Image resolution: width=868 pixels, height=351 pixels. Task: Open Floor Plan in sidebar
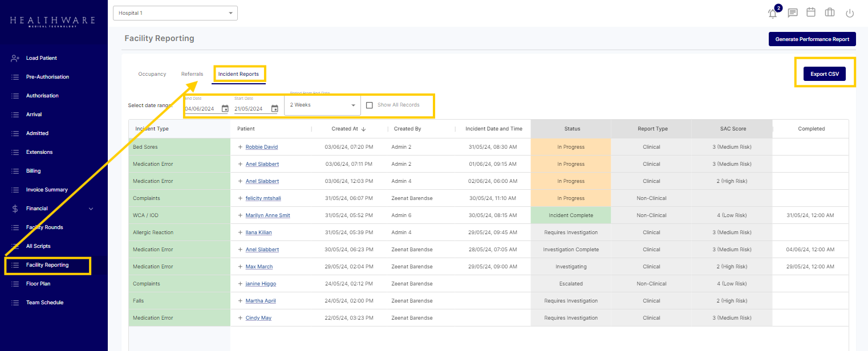point(38,284)
